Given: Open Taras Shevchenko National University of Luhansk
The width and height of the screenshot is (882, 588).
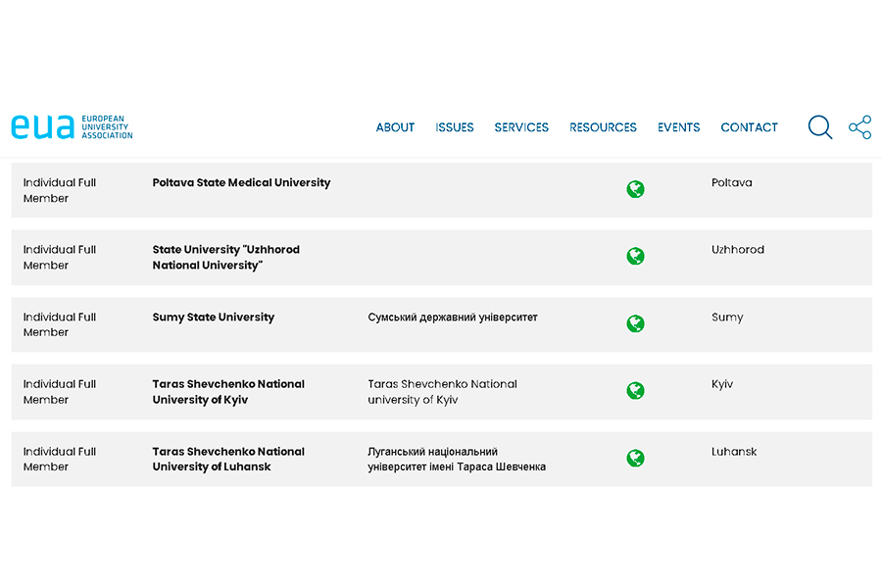Looking at the screenshot, I should click(x=228, y=459).
